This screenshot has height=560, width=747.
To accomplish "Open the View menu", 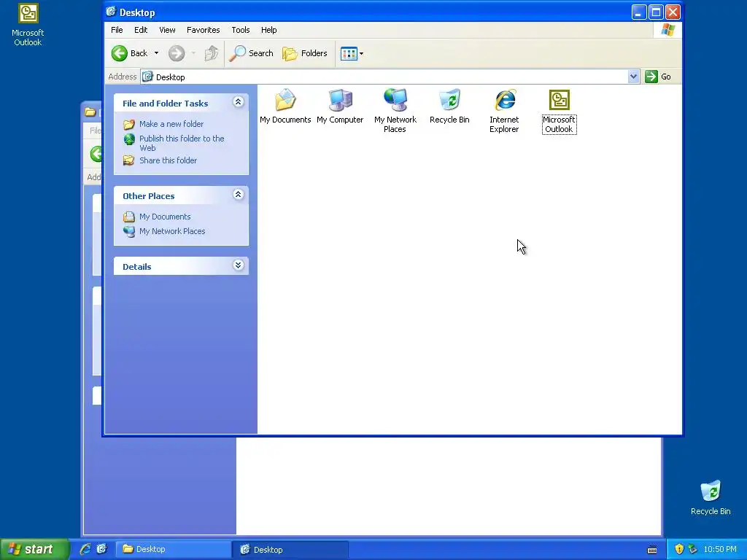I will point(167,30).
